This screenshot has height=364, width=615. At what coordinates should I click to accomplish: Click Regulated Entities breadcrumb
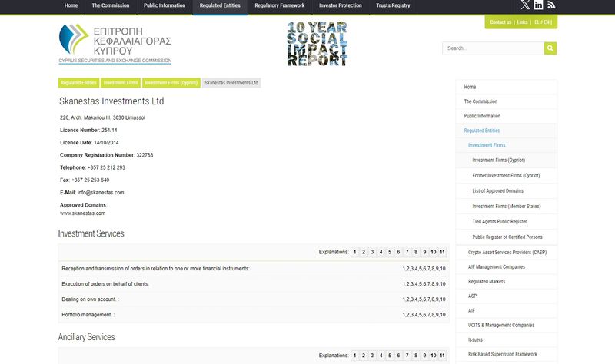[79, 83]
